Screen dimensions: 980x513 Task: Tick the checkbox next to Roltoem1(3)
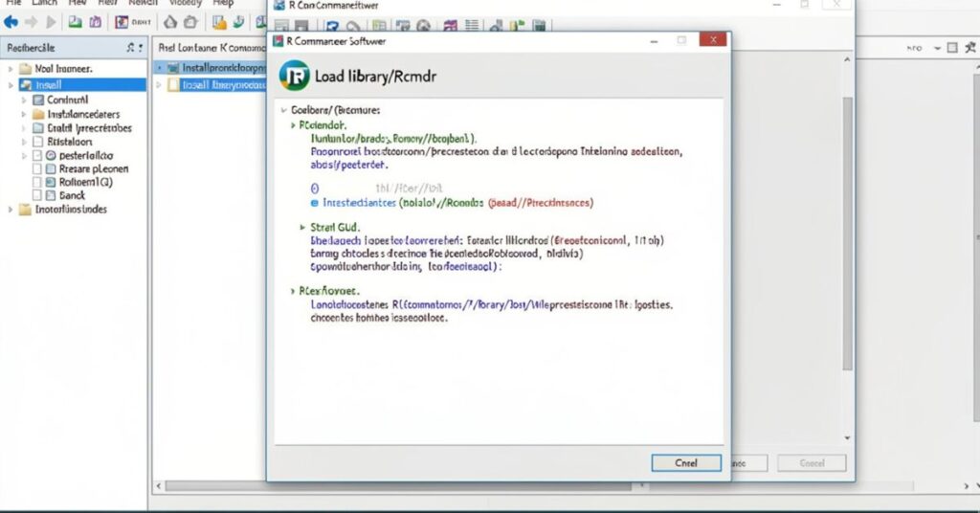coord(37,182)
